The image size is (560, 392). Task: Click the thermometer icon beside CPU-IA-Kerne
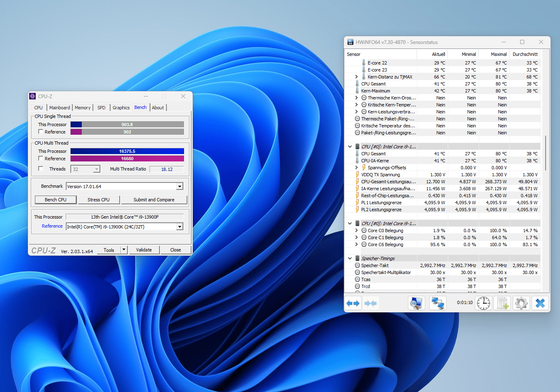(x=357, y=161)
